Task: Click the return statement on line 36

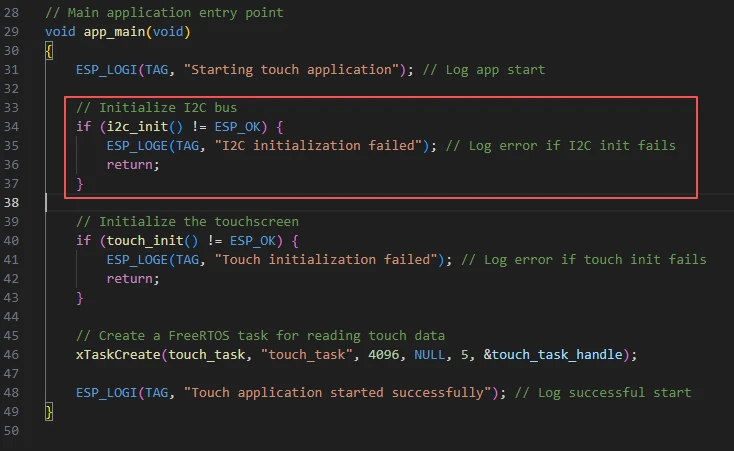Action: 133,164
